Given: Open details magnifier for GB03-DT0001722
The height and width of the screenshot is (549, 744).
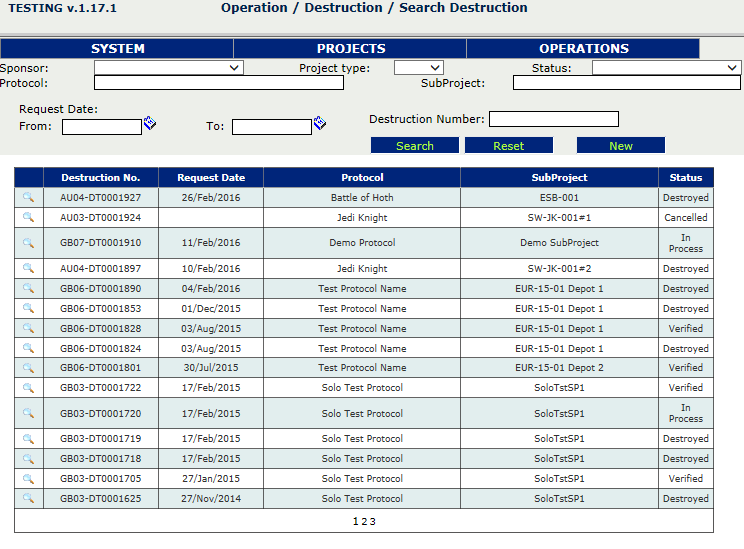Looking at the screenshot, I should (28, 387).
